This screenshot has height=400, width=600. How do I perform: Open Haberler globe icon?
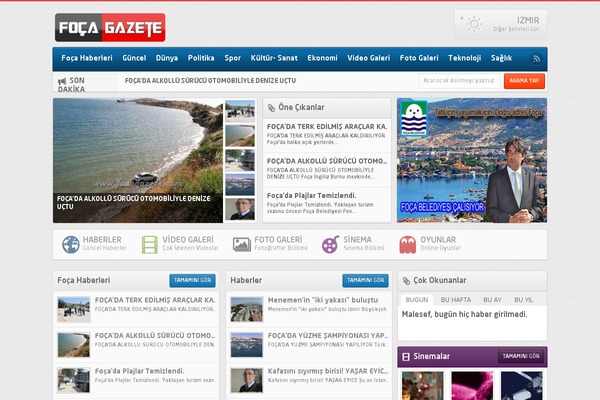click(71, 244)
